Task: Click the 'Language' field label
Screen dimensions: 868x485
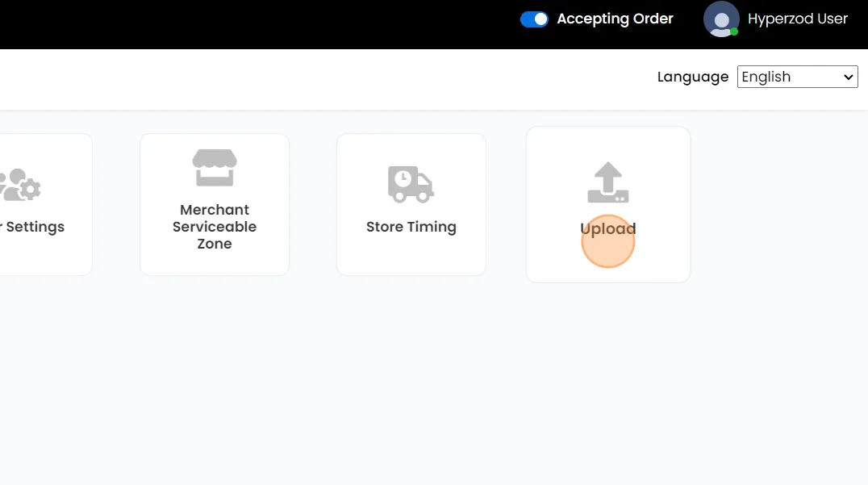Action: coord(692,77)
